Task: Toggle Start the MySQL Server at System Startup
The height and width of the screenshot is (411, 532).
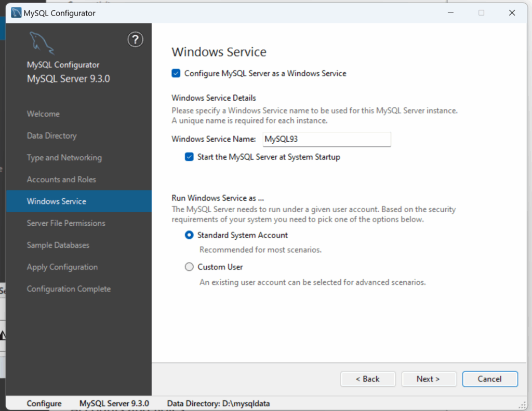Action: (190, 157)
